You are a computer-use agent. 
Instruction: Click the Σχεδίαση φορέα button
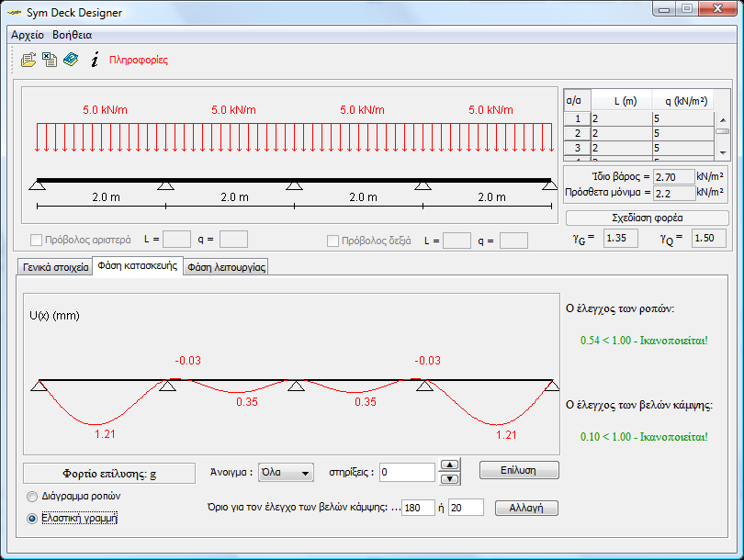648,218
